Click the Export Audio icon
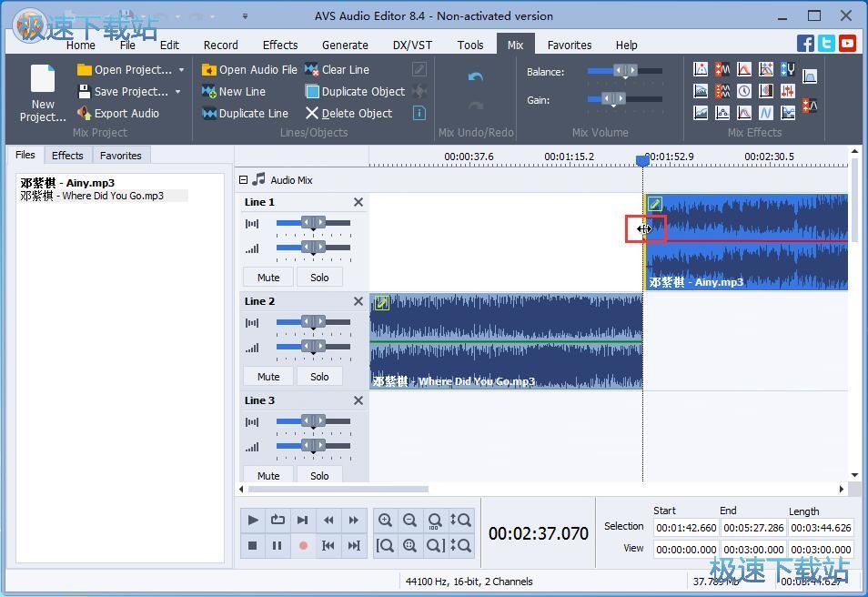The image size is (868, 597). coord(85,114)
